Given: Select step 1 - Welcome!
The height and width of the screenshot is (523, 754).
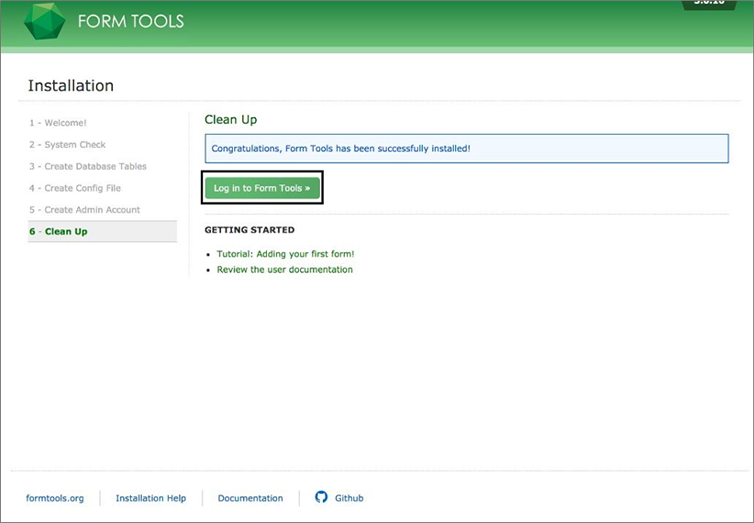Looking at the screenshot, I should coord(58,123).
